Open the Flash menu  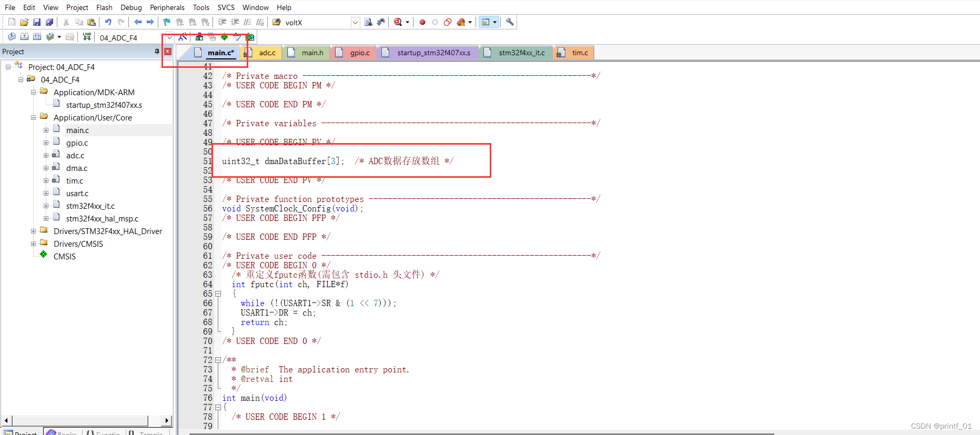104,7
